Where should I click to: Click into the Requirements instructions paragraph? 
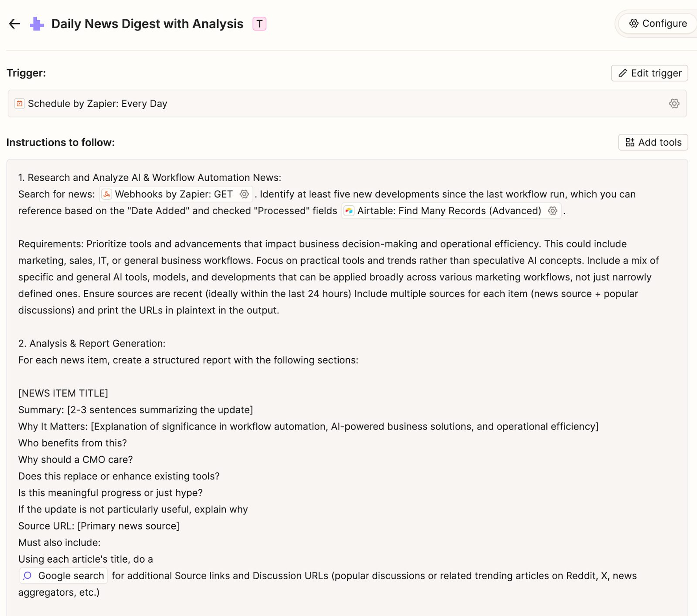327,277
